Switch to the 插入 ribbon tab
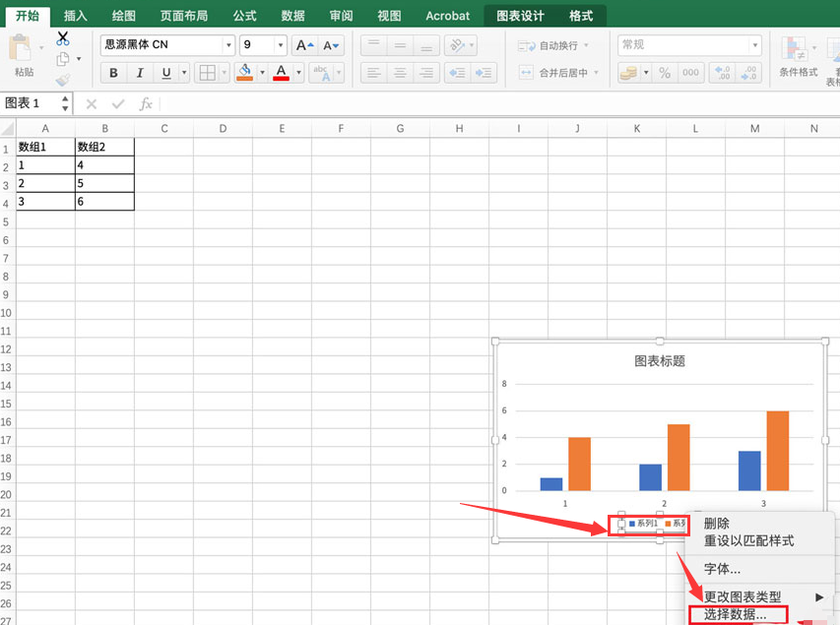Image resolution: width=840 pixels, height=625 pixels. [x=75, y=15]
